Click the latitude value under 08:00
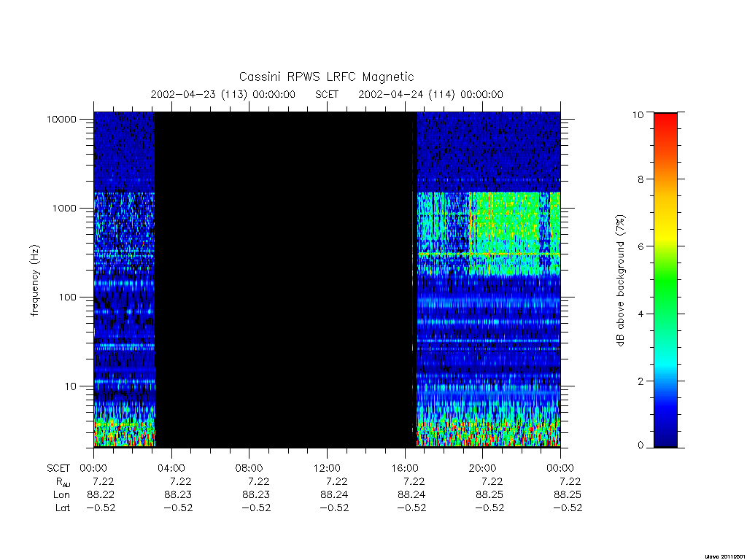Screen dimensions: 747x560 pos(256,507)
